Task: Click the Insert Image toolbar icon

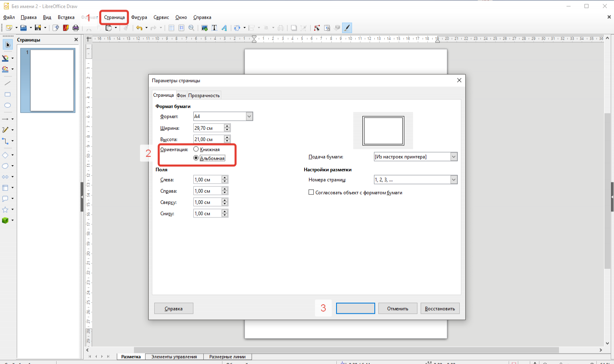Action: click(205, 28)
